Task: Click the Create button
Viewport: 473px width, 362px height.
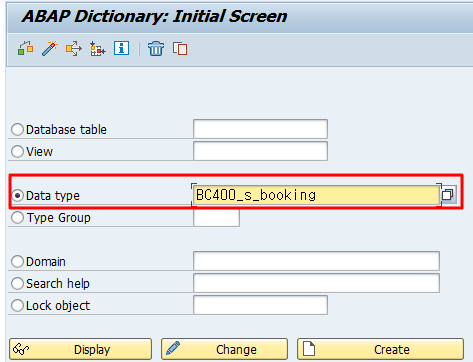Action: pyautogui.click(x=380, y=349)
